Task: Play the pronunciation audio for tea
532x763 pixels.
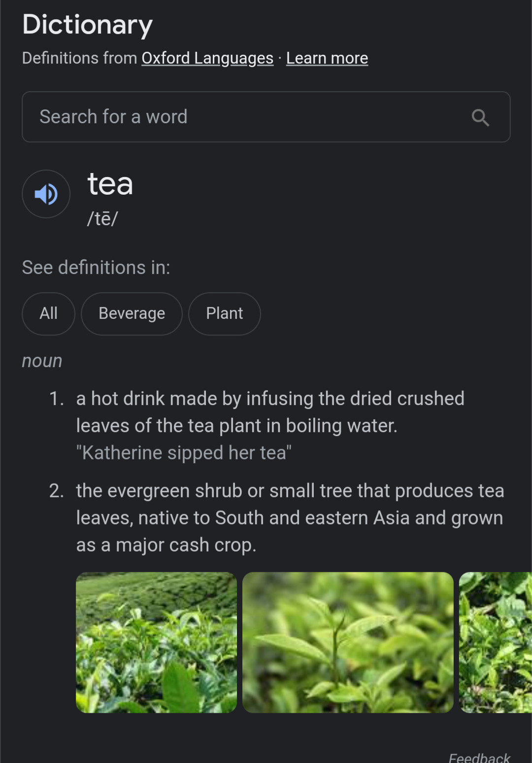Action: pos(46,194)
